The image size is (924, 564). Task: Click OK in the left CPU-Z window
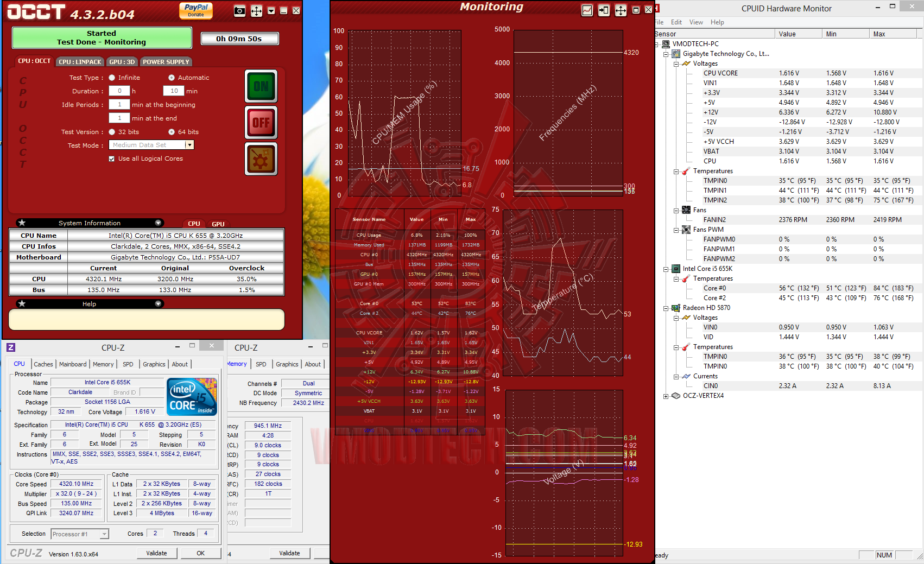[x=200, y=553]
